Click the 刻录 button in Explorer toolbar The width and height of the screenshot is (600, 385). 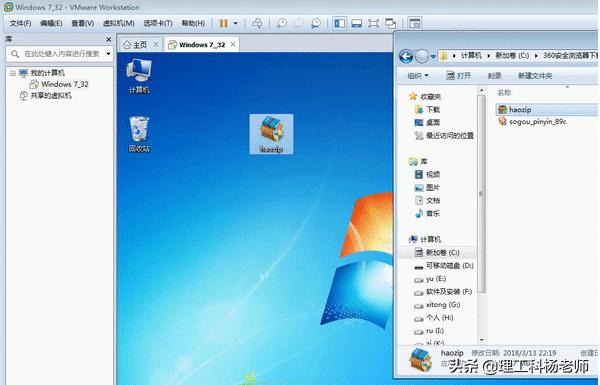(x=494, y=76)
